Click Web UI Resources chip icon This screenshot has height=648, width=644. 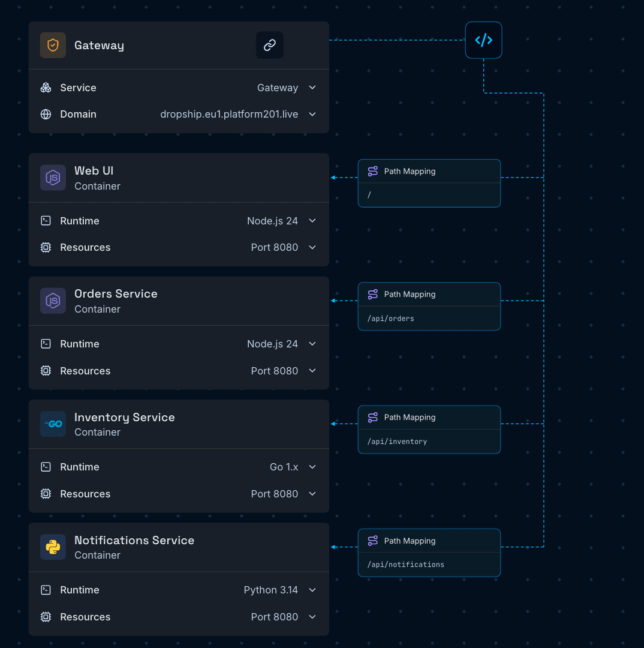click(46, 247)
